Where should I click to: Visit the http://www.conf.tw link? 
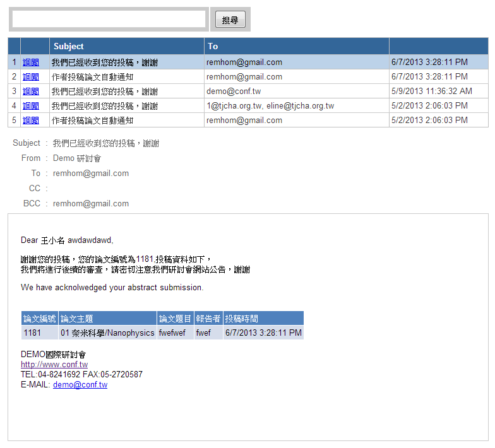pyautogui.click(x=54, y=365)
